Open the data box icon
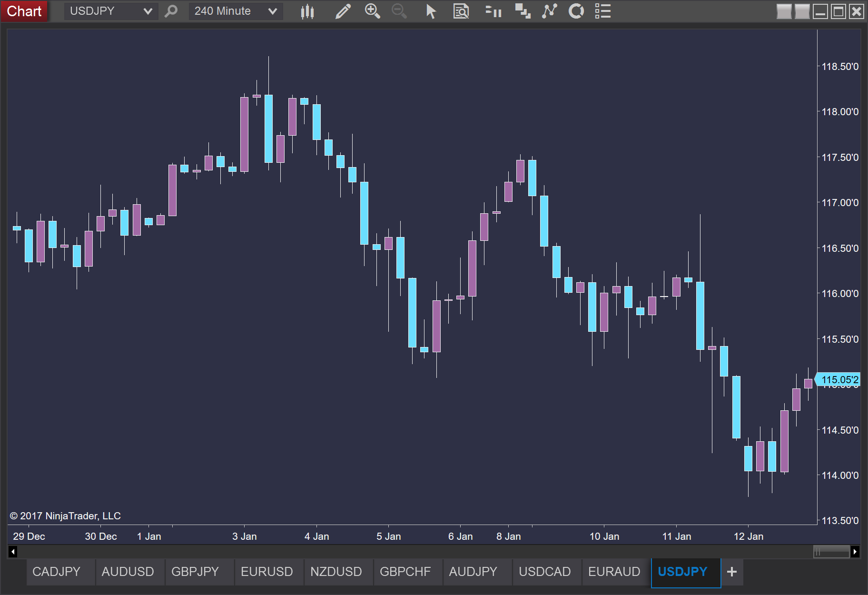 pyautogui.click(x=461, y=11)
